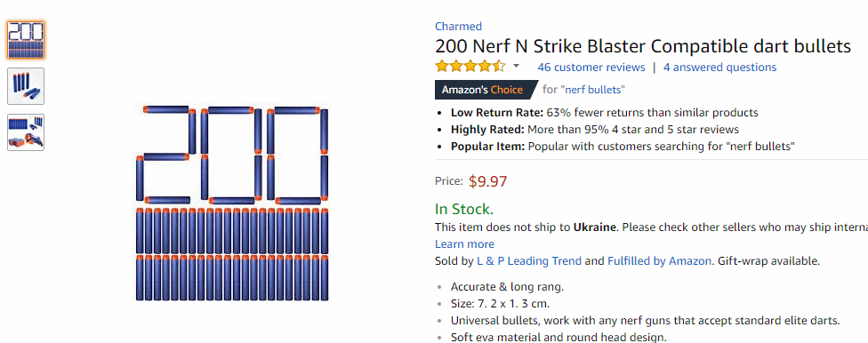Click the In Stock availability text
The image size is (868, 343).
coord(464,209)
